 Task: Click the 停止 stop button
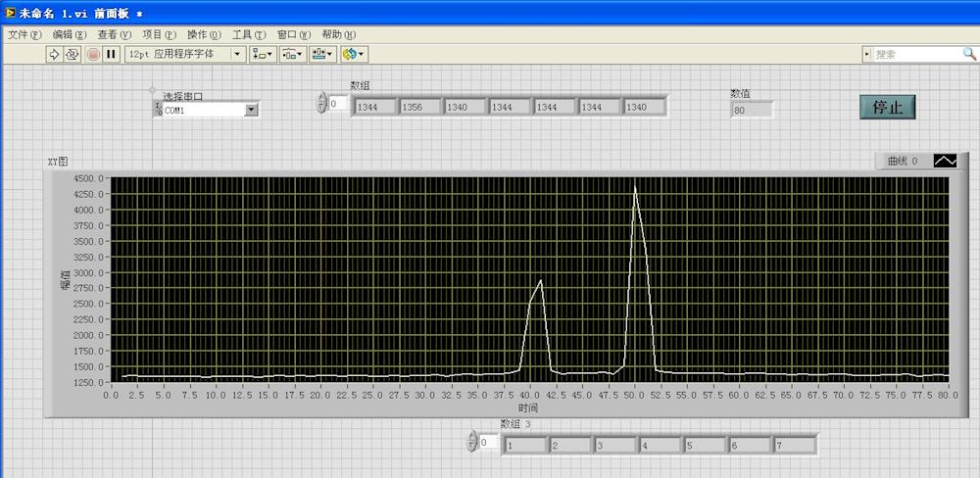pyautogui.click(x=888, y=107)
